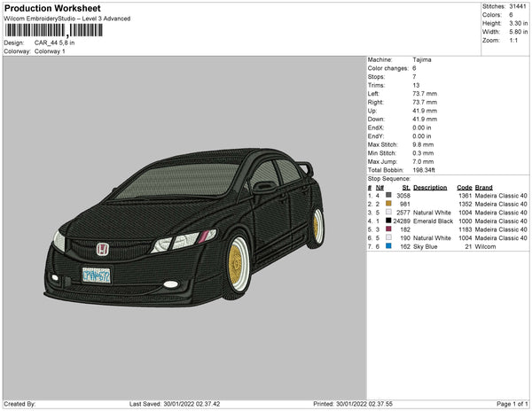The width and height of the screenshot is (532, 411).
Task: Click the Left value '73.7 mm'
Action: click(425, 94)
